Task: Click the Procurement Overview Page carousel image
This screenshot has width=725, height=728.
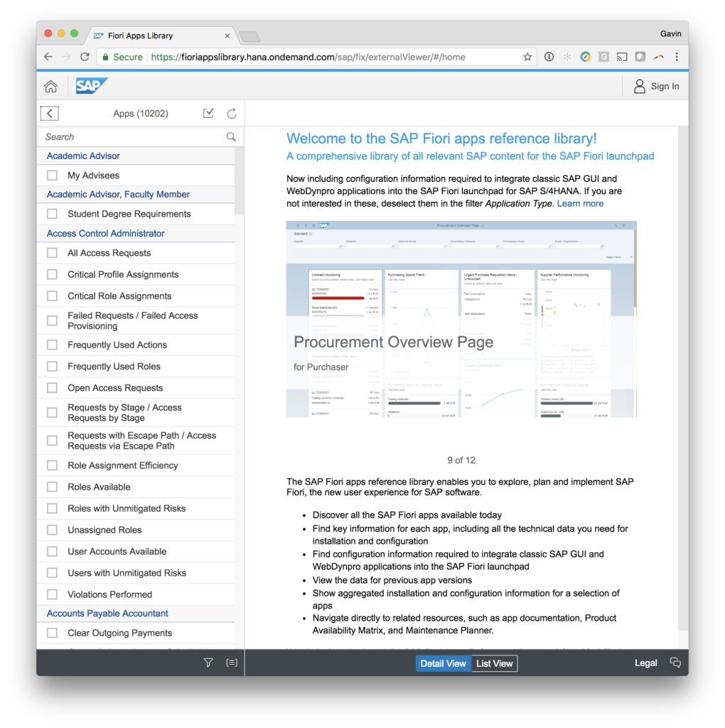Action: (461, 319)
